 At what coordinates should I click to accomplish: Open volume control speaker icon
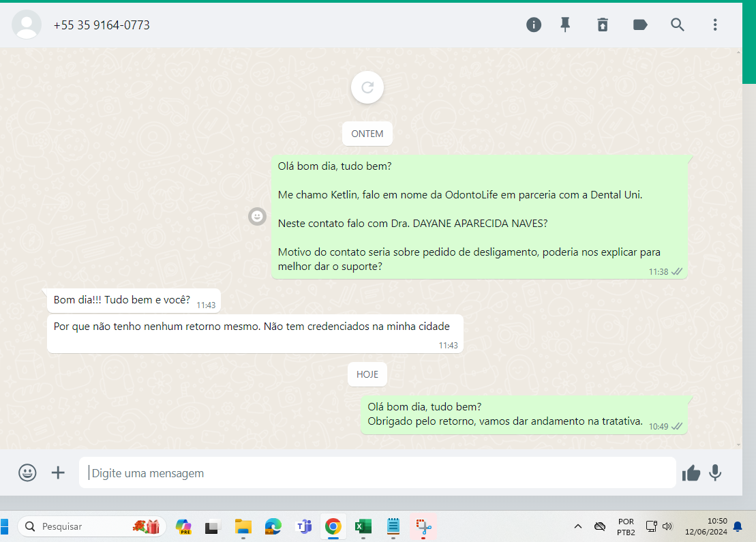coord(667,526)
